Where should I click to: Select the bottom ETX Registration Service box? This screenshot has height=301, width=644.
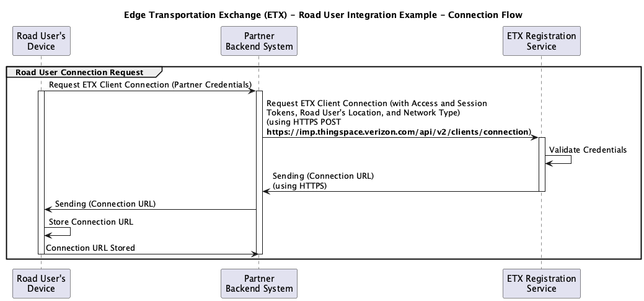[541, 284]
